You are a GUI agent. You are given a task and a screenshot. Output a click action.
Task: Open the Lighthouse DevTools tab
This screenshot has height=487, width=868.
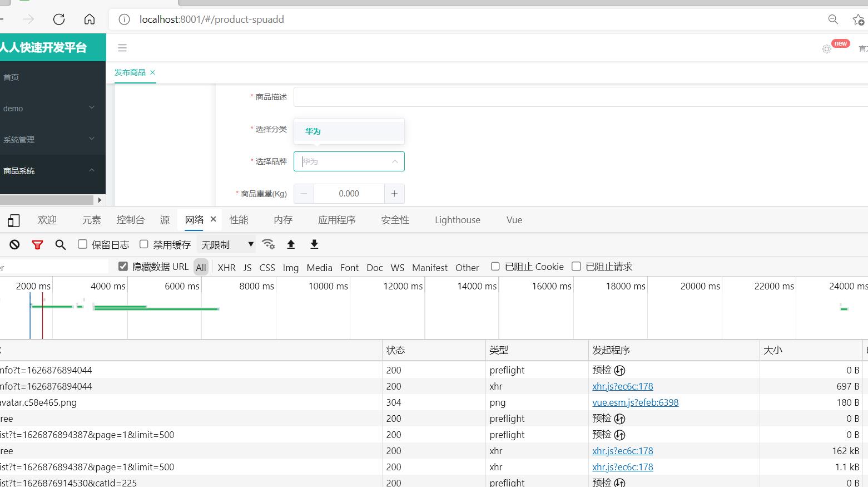[458, 220]
